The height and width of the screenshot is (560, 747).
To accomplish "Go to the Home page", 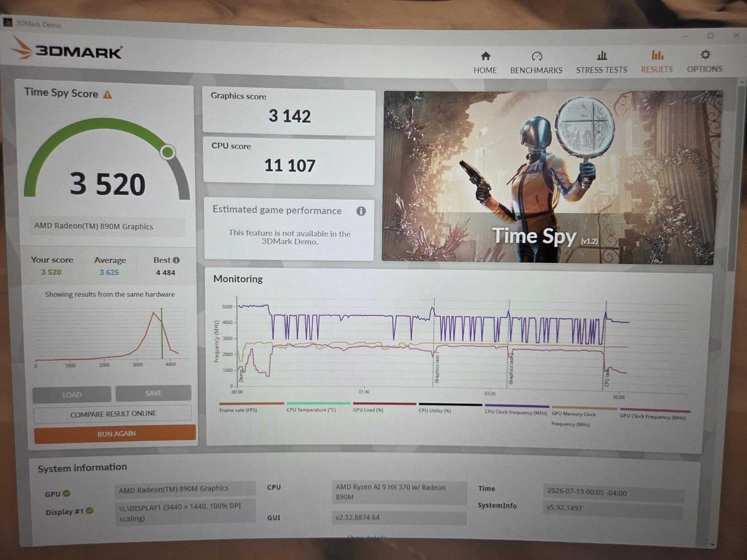I will 485,63.
